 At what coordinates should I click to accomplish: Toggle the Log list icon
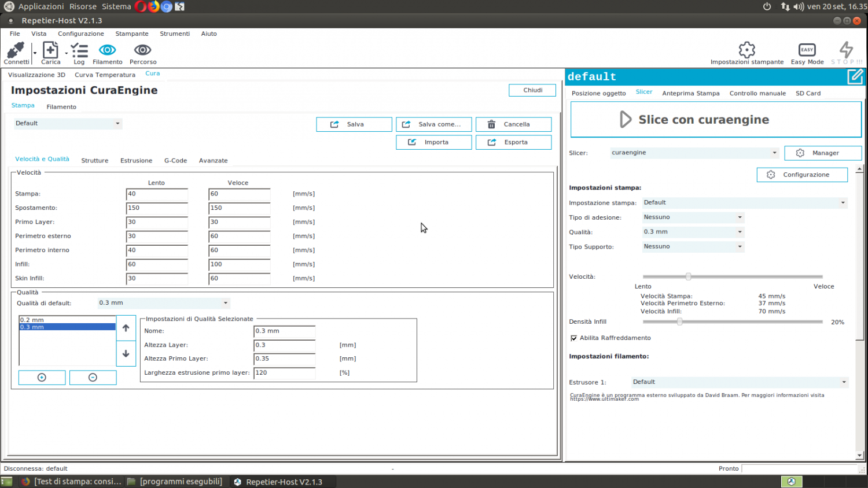(x=79, y=50)
